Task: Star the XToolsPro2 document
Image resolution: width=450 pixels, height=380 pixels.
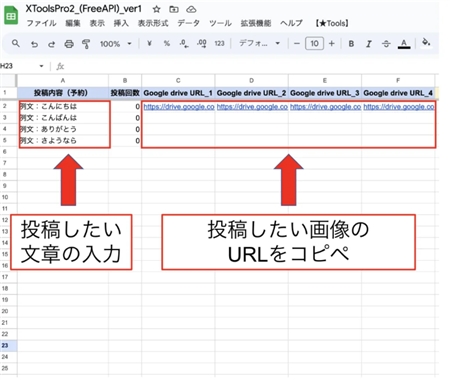Action: click(x=156, y=9)
